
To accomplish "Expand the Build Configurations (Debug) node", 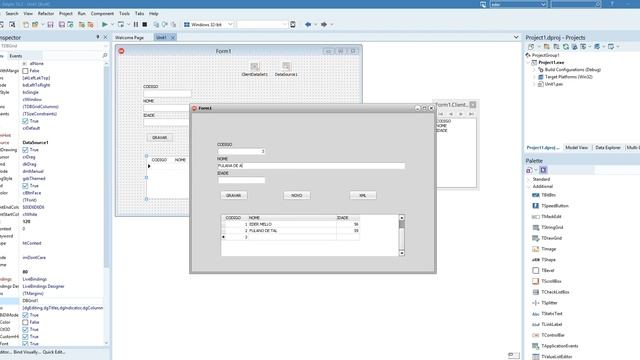I will pos(534,70).
